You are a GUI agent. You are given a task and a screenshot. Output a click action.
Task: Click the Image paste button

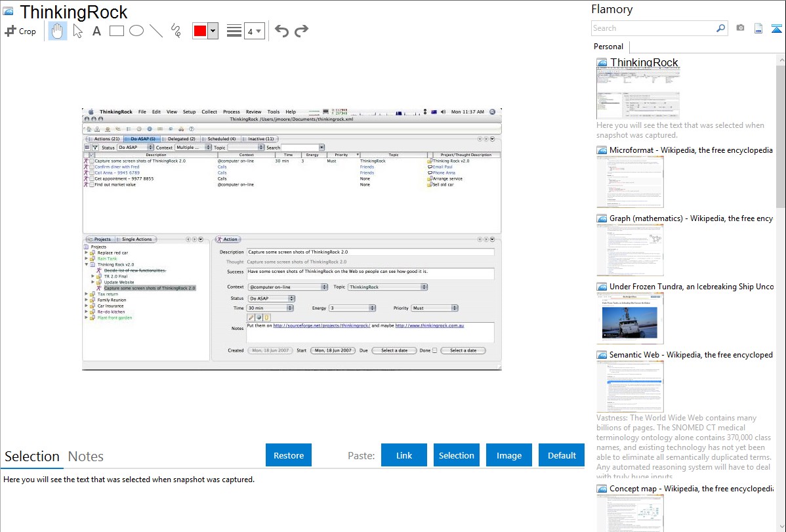(x=509, y=455)
